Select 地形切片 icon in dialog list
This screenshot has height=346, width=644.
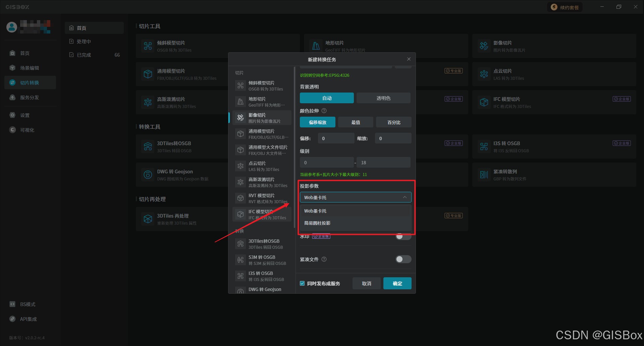pos(240,102)
